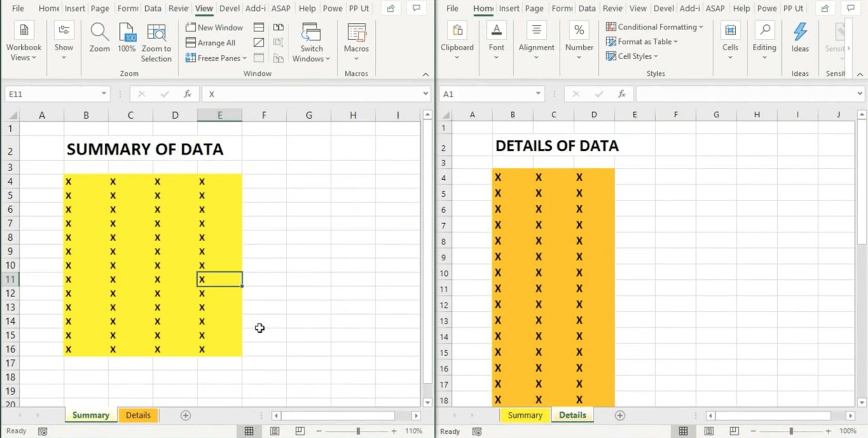Viewport: 868px width, 438px height.
Task: Switch to Page Layout view in right window
Action: 709,431
